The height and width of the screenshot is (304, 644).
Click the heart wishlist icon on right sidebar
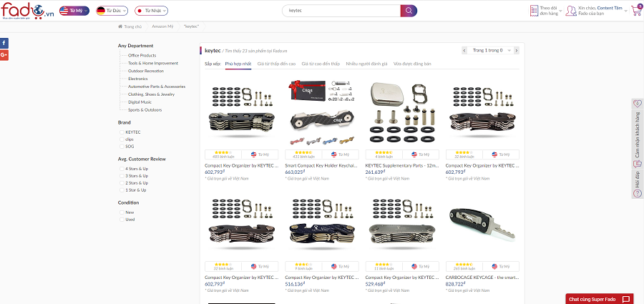click(638, 104)
